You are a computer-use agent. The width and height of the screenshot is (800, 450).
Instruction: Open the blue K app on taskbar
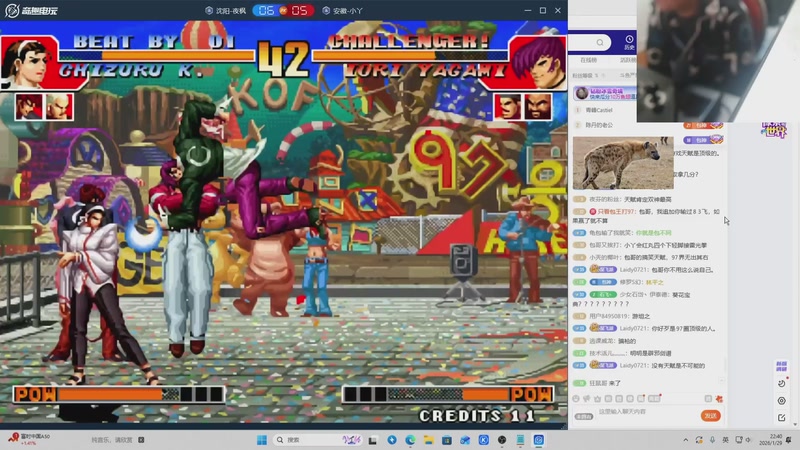point(484,440)
